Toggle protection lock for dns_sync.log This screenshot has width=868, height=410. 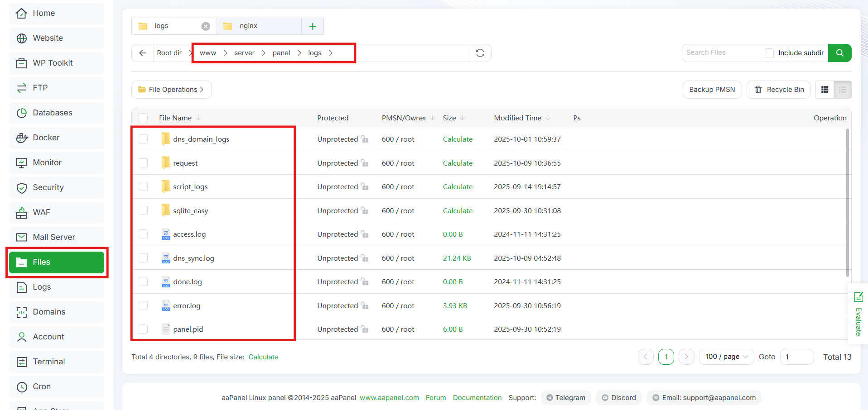(x=365, y=258)
